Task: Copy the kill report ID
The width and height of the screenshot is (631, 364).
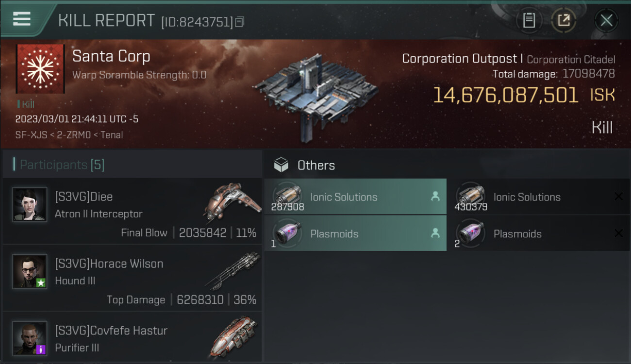Action: (240, 22)
